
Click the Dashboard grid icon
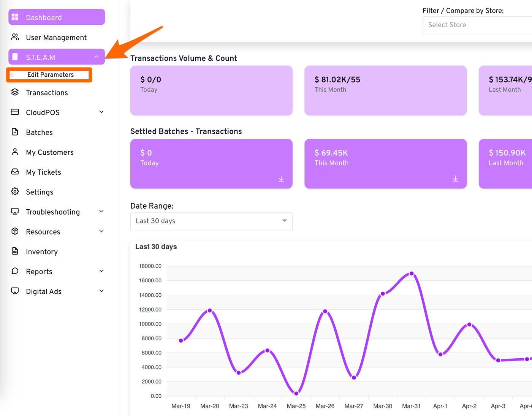[x=15, y=17]
